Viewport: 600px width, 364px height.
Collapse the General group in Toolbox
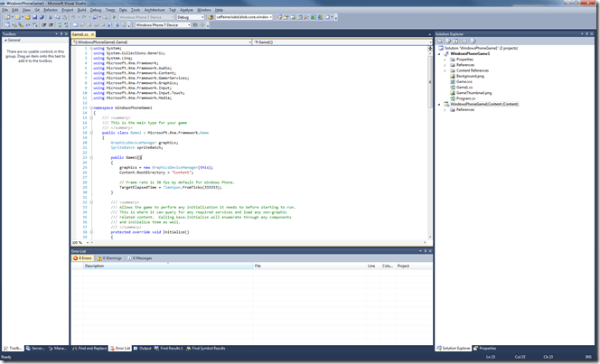tap(5, 40)
